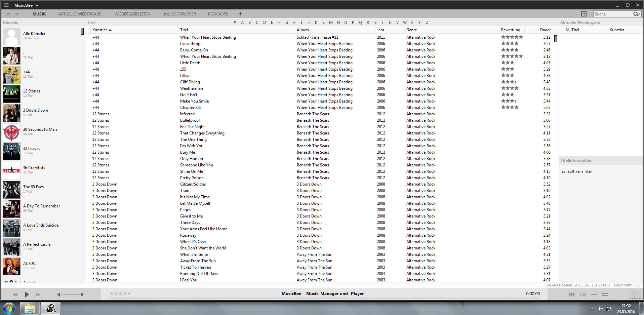
Task: Open search options dropdown arrow
Action: (639, 14)
